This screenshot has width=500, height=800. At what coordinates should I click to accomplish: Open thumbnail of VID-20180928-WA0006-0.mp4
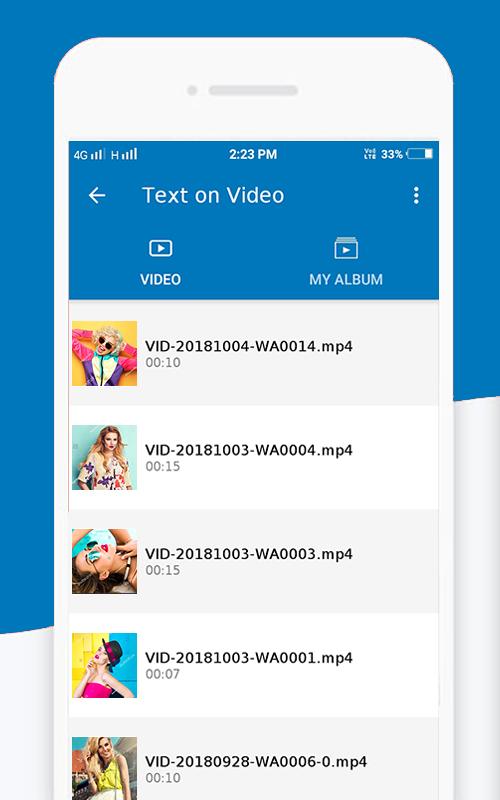coord(105,768)
